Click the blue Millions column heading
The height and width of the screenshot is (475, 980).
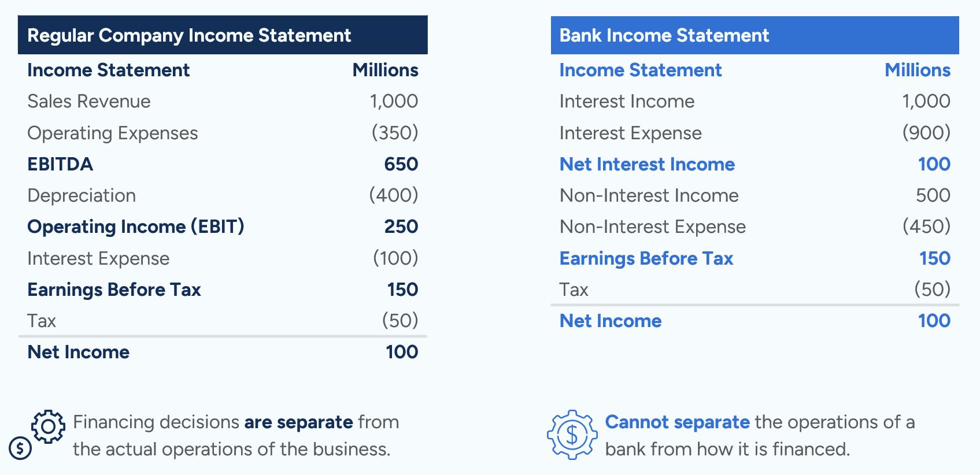[918, 70]
